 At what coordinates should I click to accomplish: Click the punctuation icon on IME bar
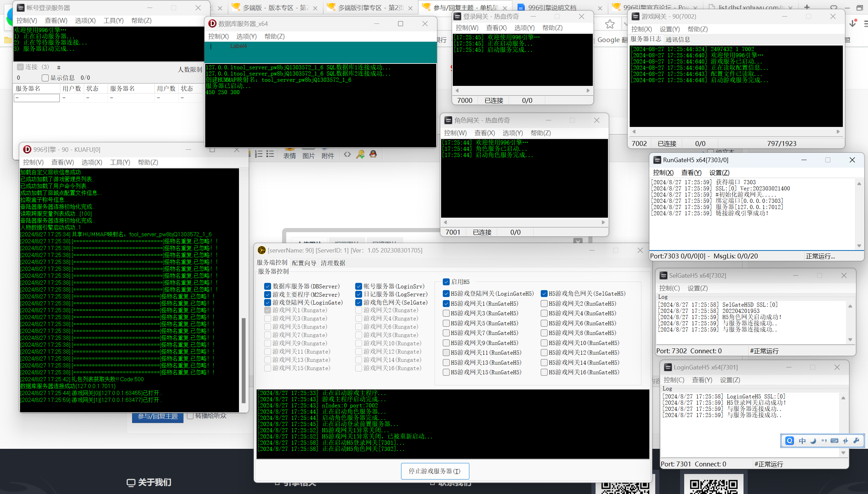point(824,441)
